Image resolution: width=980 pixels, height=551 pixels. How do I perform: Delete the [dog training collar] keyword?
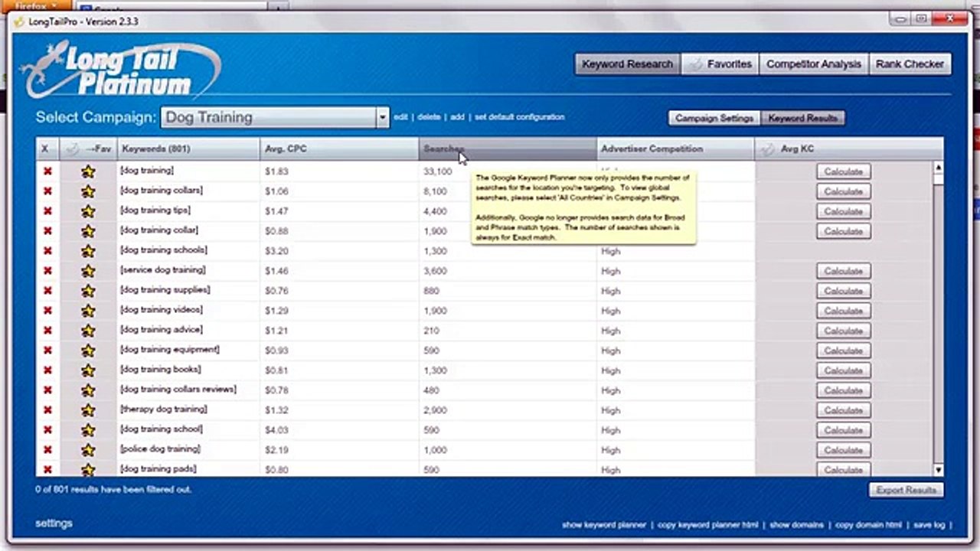pos(47,231)
